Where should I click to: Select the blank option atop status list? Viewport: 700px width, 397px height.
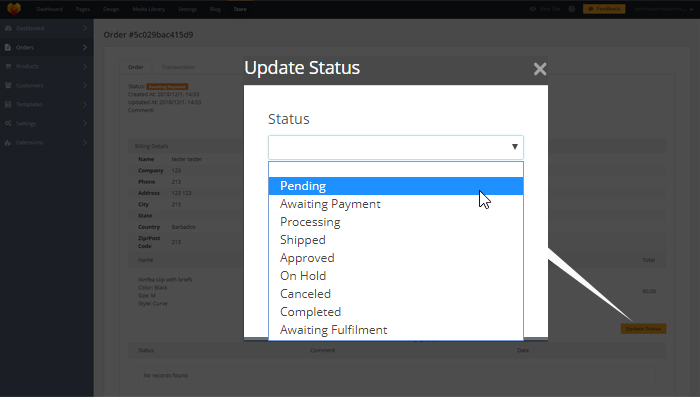(x=396, y=170)
